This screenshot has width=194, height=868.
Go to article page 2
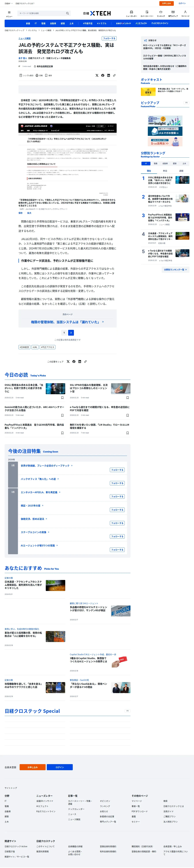pyautogui.click(x=71, y=333)
